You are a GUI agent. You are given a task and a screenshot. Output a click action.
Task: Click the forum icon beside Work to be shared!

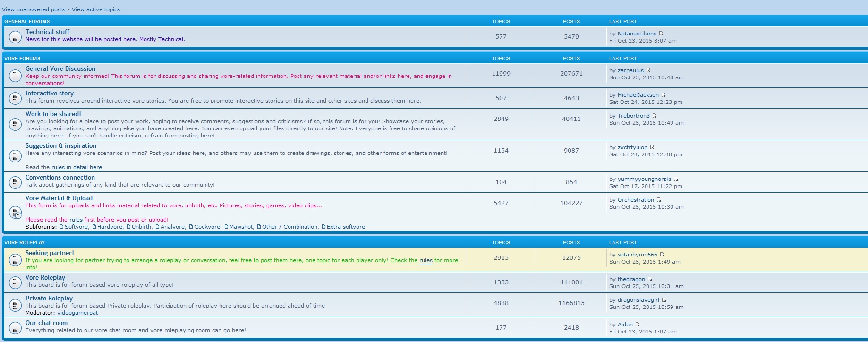(16, 124)
